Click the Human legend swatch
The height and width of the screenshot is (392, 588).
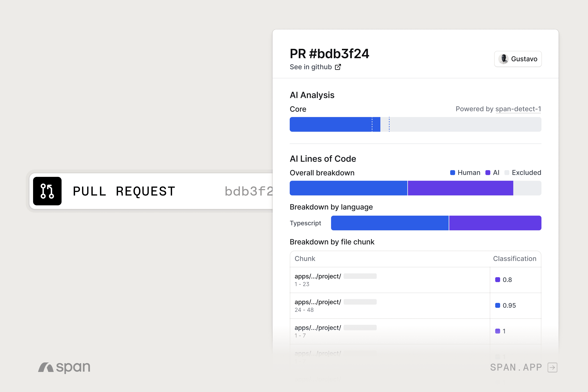(452, 173)
